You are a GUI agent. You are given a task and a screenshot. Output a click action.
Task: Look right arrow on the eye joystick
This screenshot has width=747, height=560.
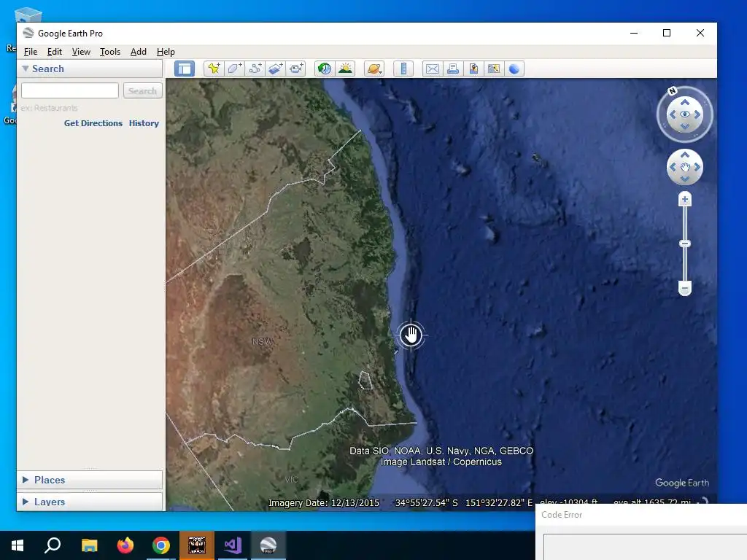[x=697, y=114]
